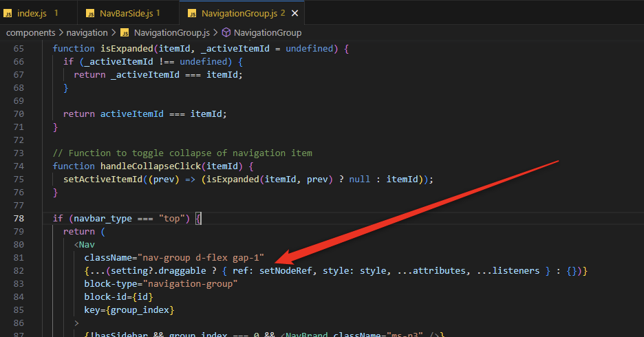Click the 'return (' on line 79
Viewport: 644px width, 337px height.
tap(84, 232)
